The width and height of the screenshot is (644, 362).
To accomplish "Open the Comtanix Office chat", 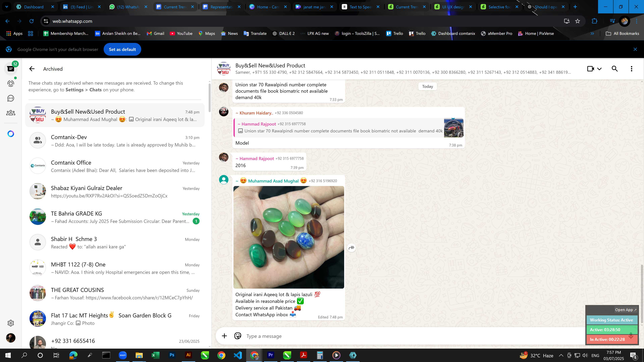I will pyautogui.click(x=115, y=166).
